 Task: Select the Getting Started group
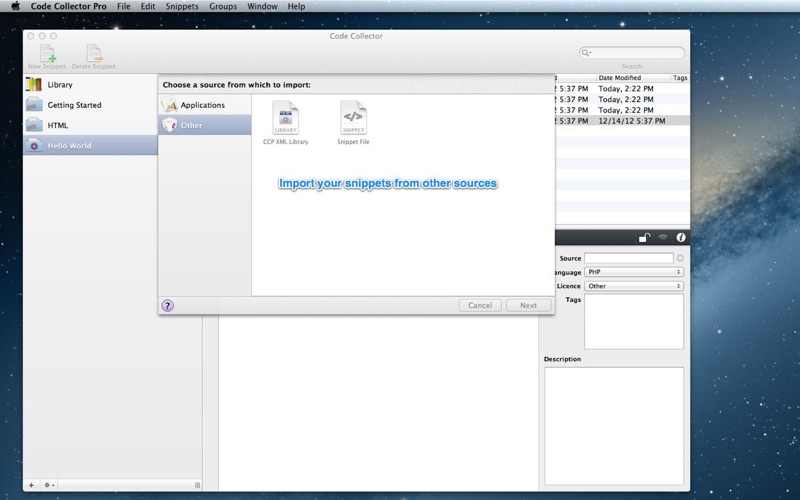(x=74, y=105)
